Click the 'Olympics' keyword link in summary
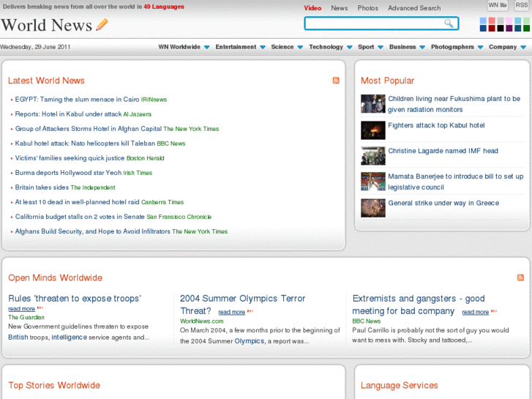 (x=249, y=340)
